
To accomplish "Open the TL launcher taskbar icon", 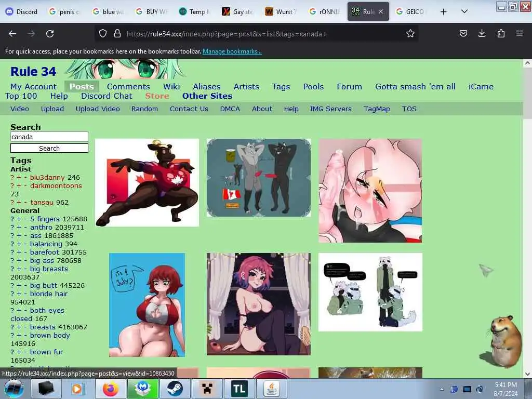I will [x=239, y=389].
